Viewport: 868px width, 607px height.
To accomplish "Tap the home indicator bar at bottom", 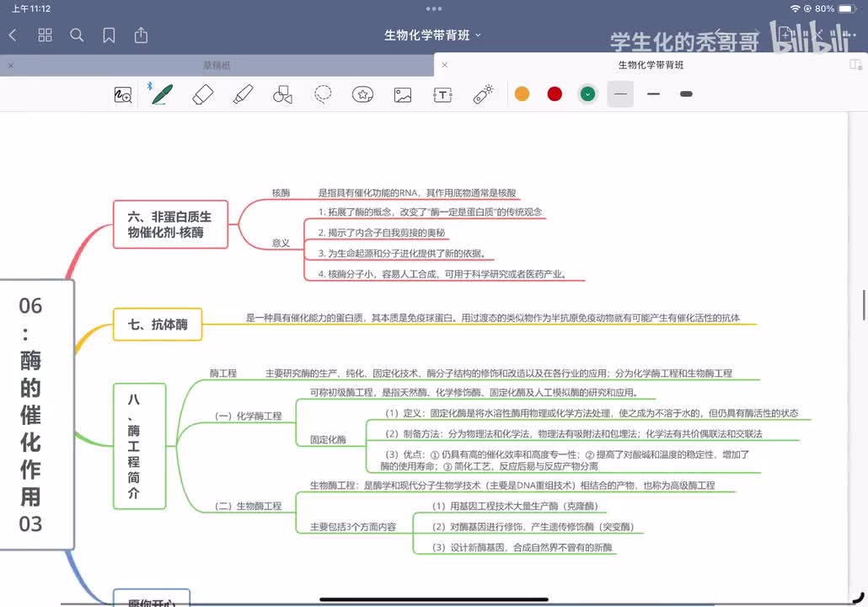I will [434, 599].
